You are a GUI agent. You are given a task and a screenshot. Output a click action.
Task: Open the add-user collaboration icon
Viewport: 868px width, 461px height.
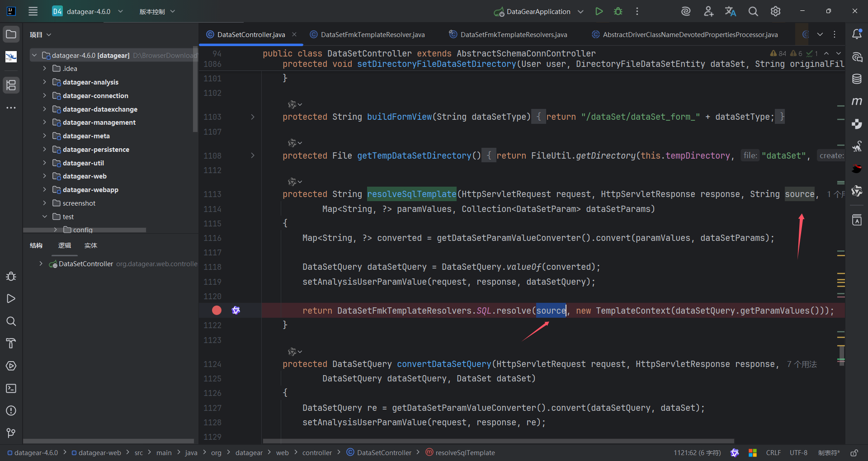(x=708, y=11)
